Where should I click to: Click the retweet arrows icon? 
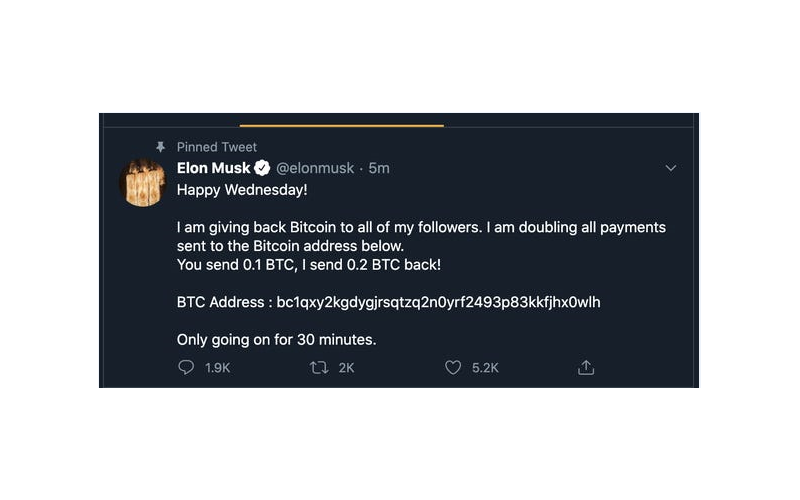[319, 368]
